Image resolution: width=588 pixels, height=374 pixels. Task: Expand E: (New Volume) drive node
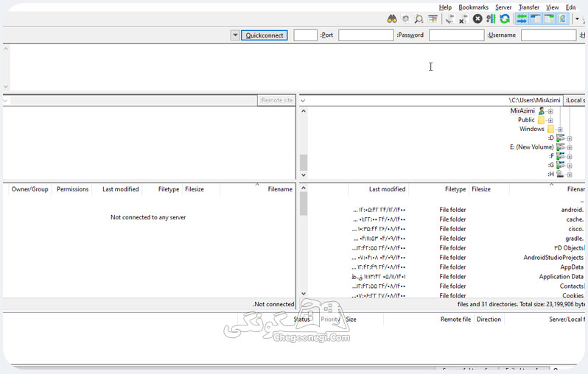[570, 147]
